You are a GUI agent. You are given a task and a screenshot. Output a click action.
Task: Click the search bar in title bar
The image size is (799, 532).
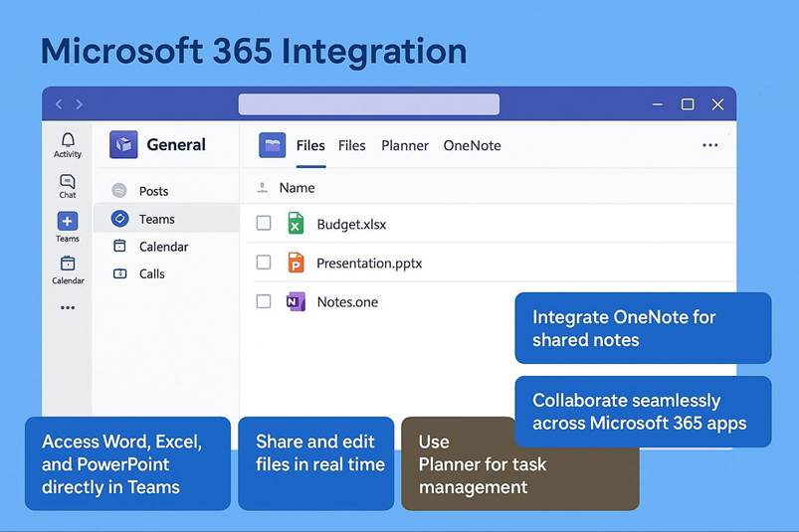[x=368, y=104]
